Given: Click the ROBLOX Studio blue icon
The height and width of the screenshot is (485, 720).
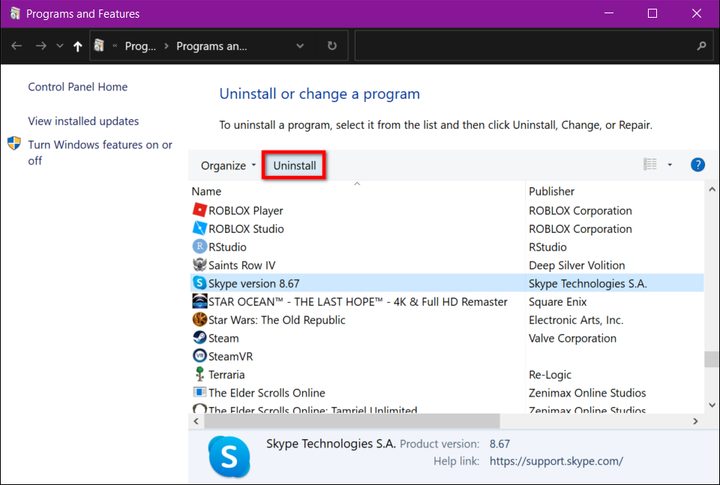Looking at the screenshot, I should (199, 228).
